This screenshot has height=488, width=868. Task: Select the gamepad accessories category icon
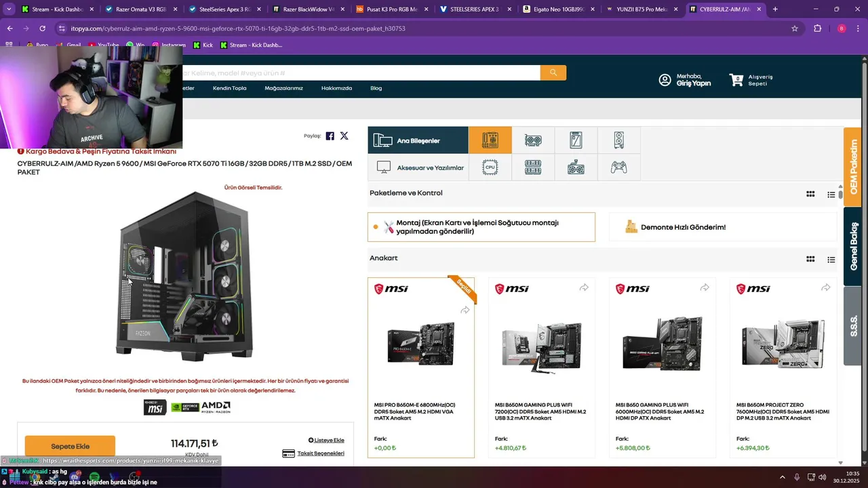click(618, 167)
